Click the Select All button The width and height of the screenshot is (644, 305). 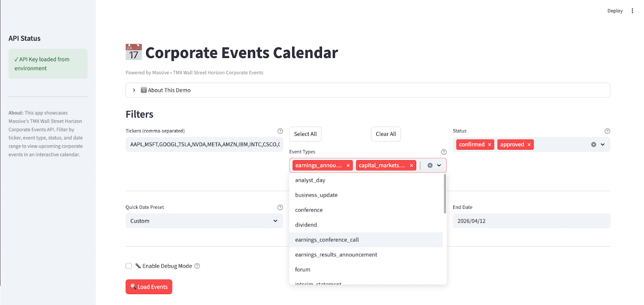click(x=305, y=134)
